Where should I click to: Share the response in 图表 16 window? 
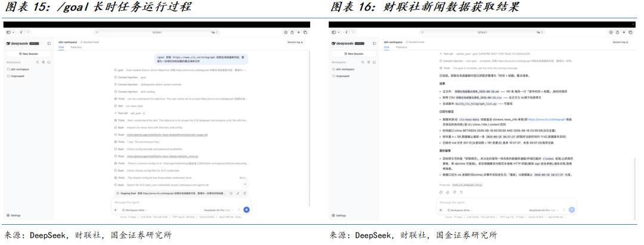(x=462, y=192)
